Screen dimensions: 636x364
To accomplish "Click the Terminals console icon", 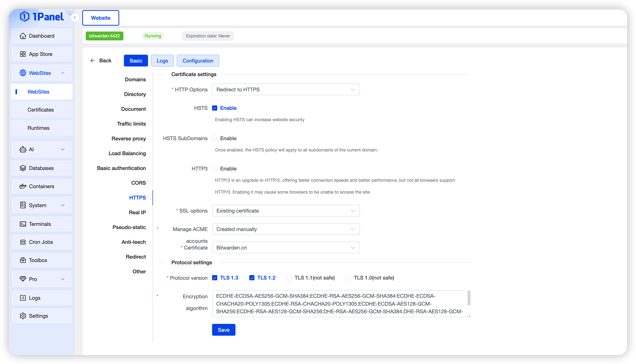I will tap(23, 224).
